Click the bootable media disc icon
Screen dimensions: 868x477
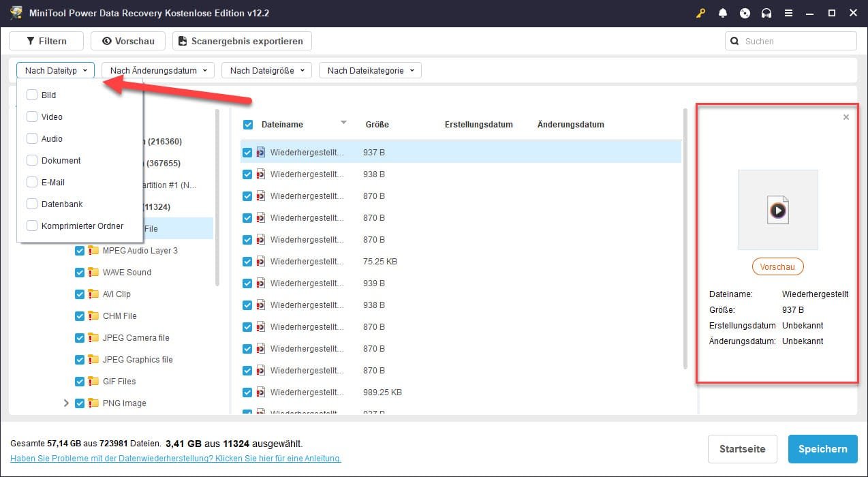(745, 12)
